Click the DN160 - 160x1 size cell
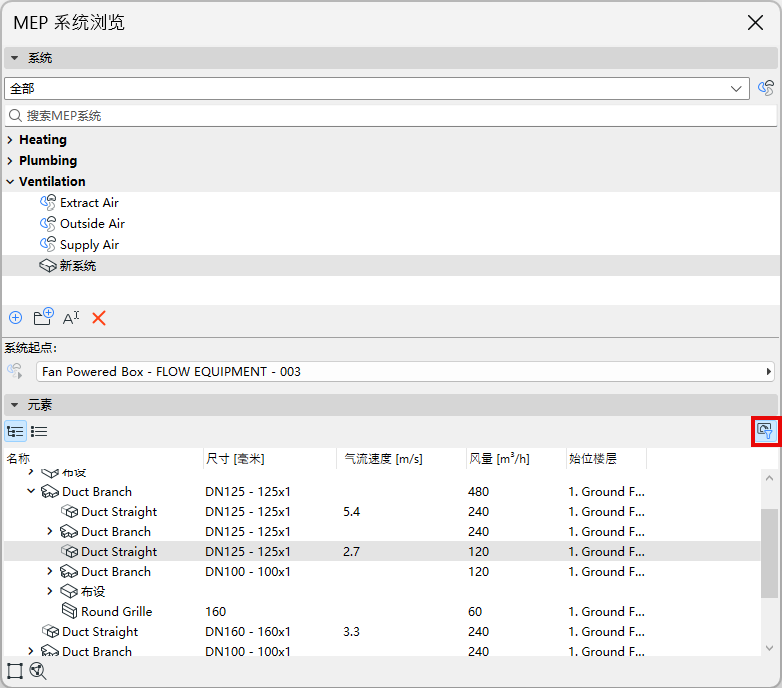782x688 pixels. pos(248,632)
